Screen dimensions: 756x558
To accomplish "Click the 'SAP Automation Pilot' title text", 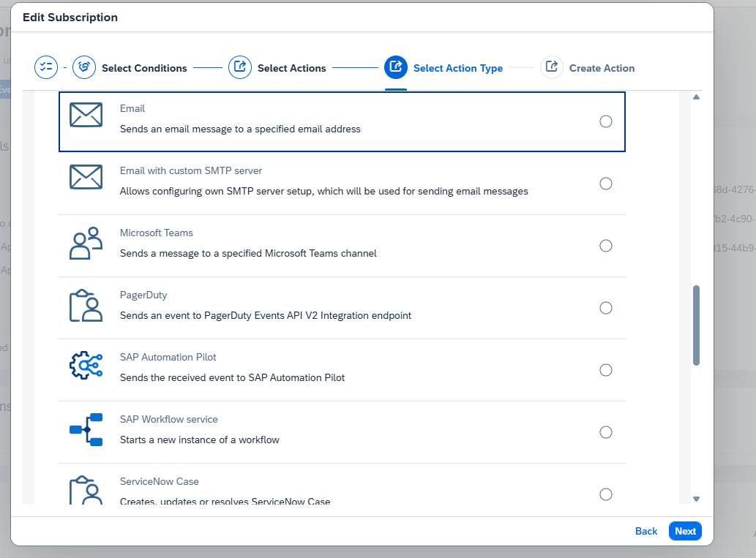I will click(168, 357).
